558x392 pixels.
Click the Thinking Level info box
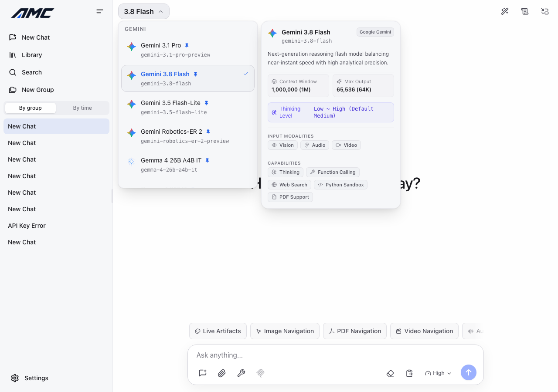331,112
